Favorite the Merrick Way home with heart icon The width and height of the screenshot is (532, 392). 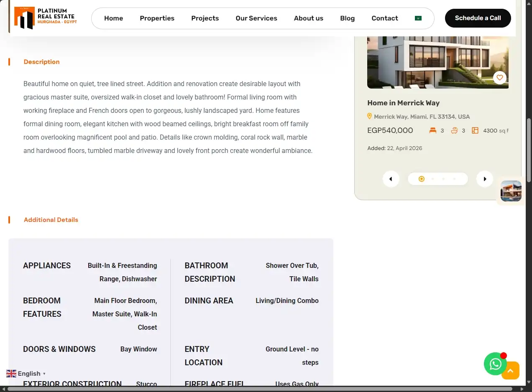500,77
